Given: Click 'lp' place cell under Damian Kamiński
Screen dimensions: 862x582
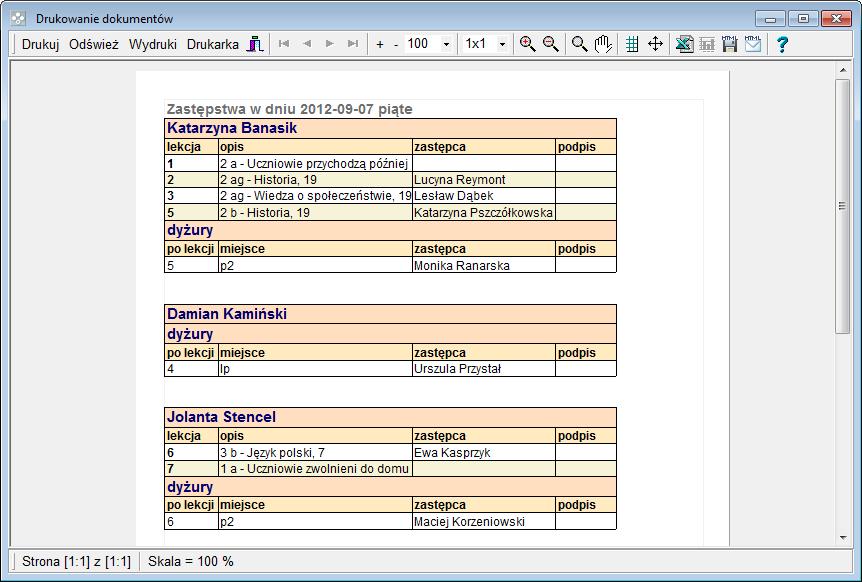Looking at the screenshot, I should tap(315, 369).
